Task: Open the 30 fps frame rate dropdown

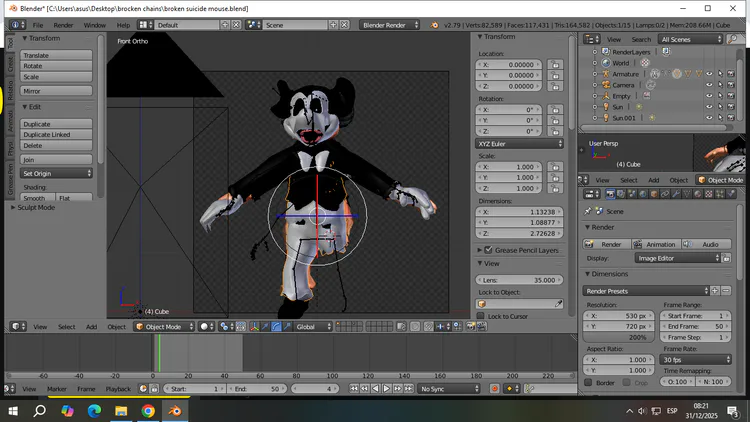Action: point(696,359)
